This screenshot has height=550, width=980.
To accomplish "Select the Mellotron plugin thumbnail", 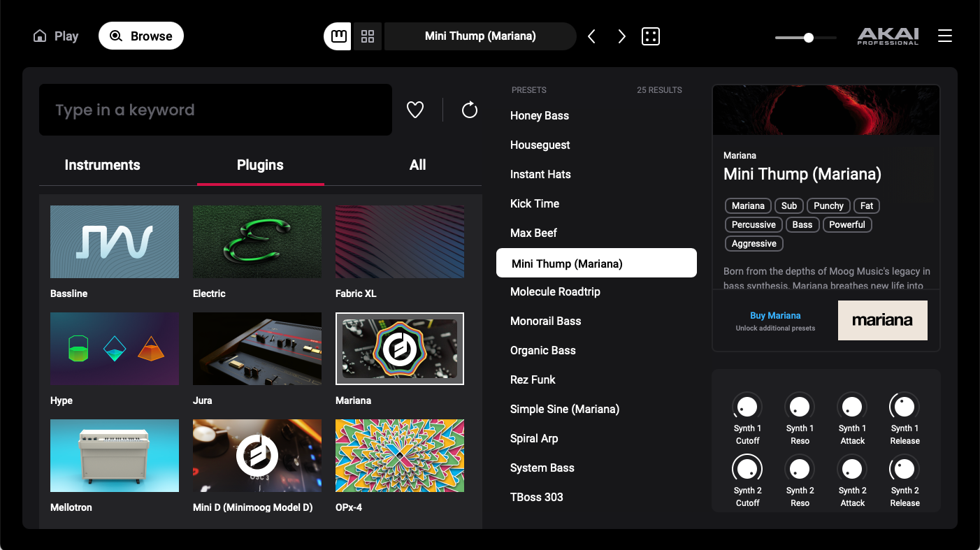I will pos(115,456).
